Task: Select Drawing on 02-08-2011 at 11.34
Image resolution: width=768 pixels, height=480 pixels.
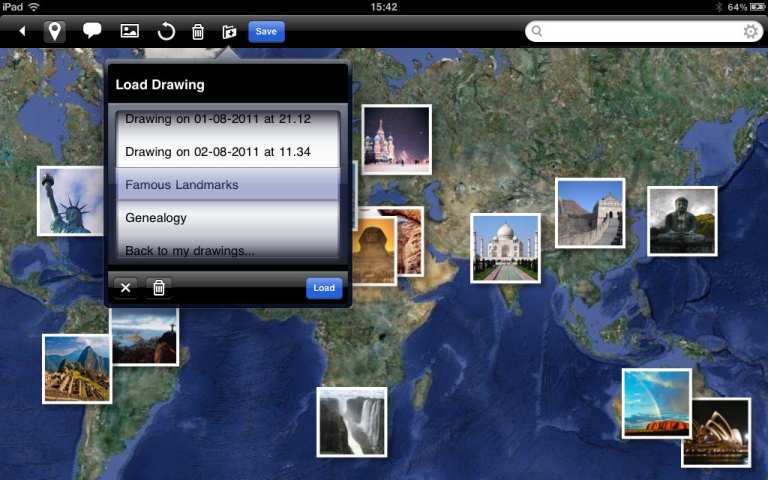Action: (x=217, y=152)
